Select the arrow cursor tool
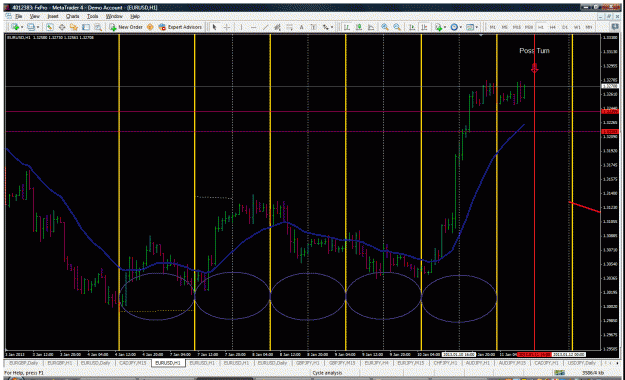This screenshot has width=625, height=380. (x=214, y=27)
